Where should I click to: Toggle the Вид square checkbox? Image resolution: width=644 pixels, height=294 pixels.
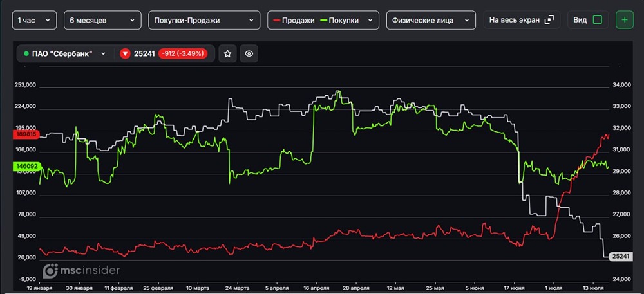pos(598,20)
